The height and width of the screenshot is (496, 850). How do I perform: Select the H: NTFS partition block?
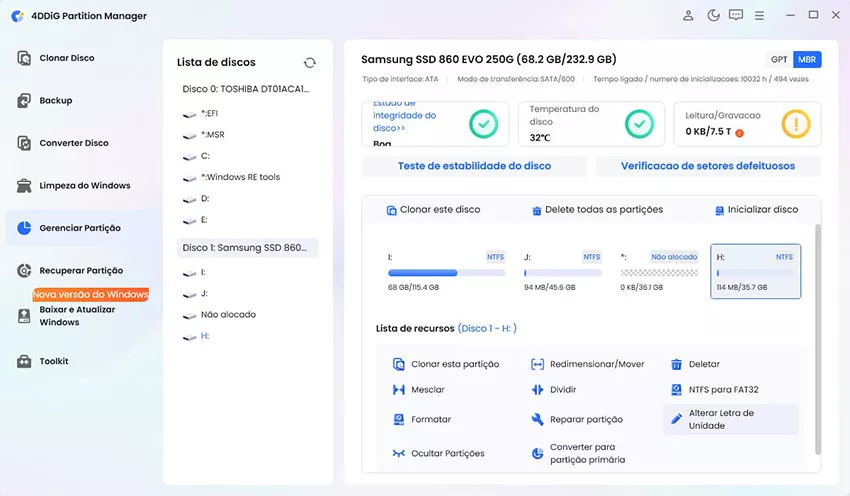756,272
